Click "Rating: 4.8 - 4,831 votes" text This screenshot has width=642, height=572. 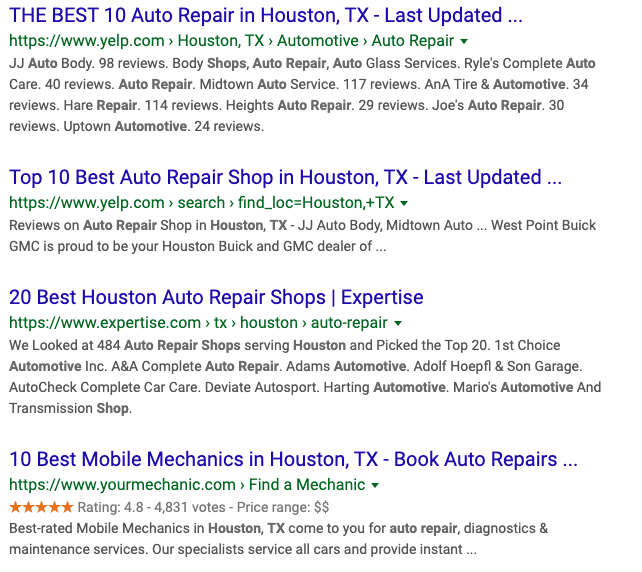click(x=151, y=507)
